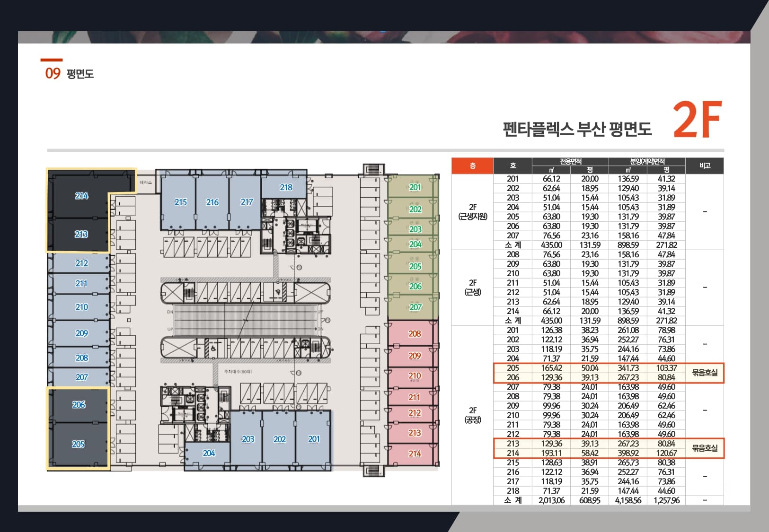Select green unit 201 on the right side
Screen dimensions: 769x532
coord(415,187)
